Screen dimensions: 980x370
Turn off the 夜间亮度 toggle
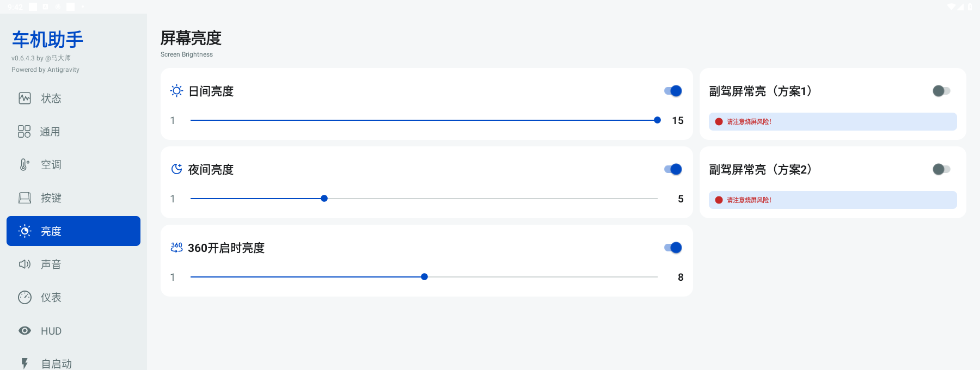(x=673, y=169)
